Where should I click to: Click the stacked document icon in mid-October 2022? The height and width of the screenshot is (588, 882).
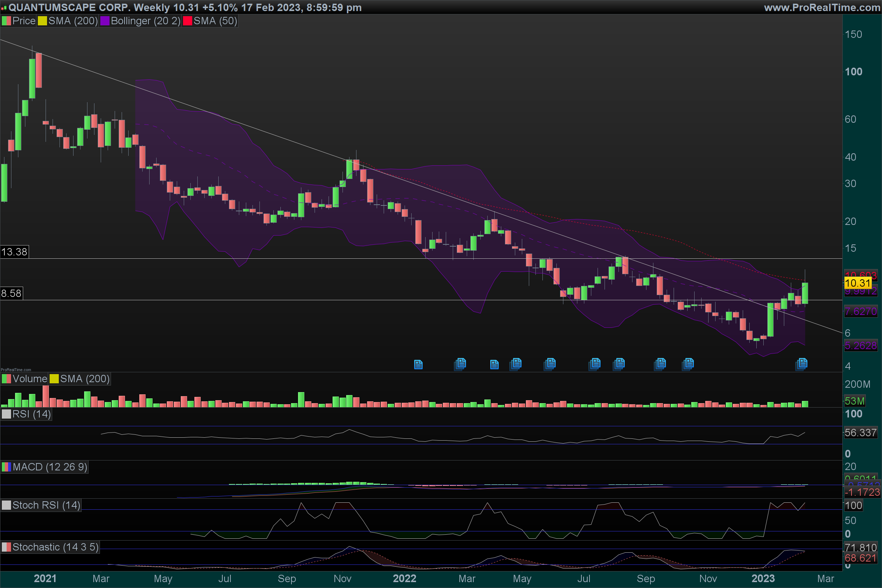(x=688, y=363)
